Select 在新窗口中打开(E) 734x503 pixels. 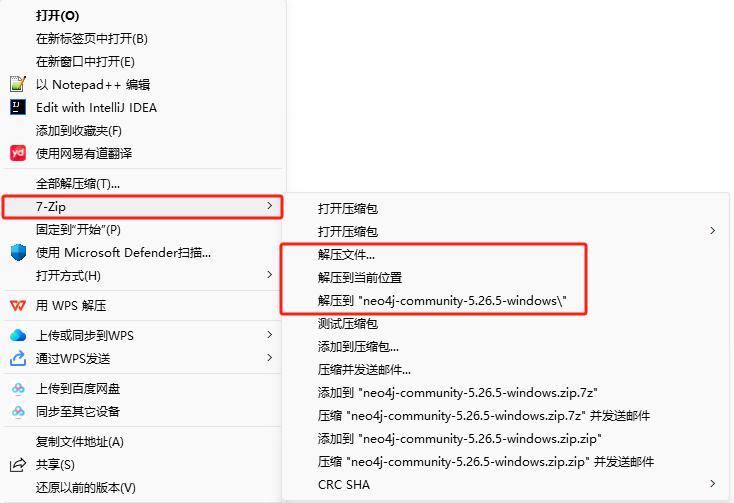click(85, 61)
